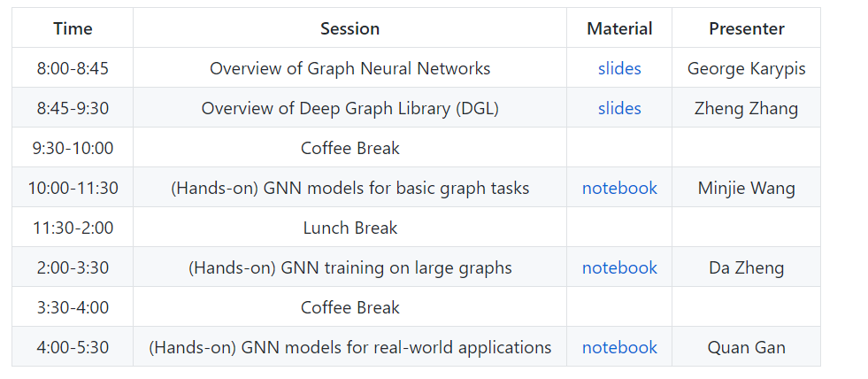Open notebook for GNN training on large graphs
The height and width of the screenshot is (379, 868).
(619, 267)
